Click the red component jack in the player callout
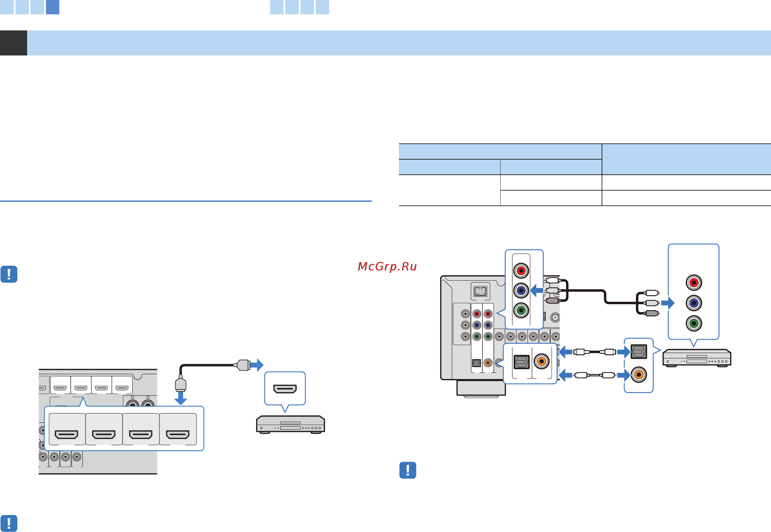The height and width of the screenshot is (532, 771). point(694,283)
